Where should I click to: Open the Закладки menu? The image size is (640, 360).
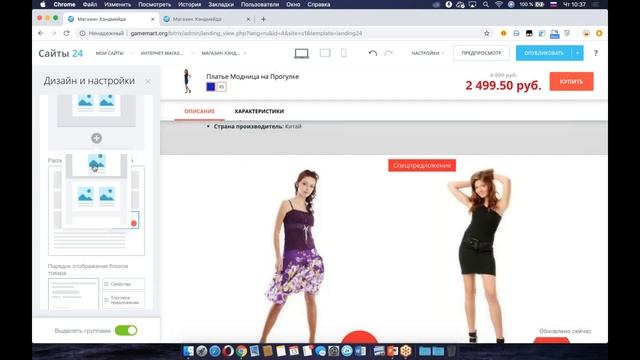(x=221, y=4)
